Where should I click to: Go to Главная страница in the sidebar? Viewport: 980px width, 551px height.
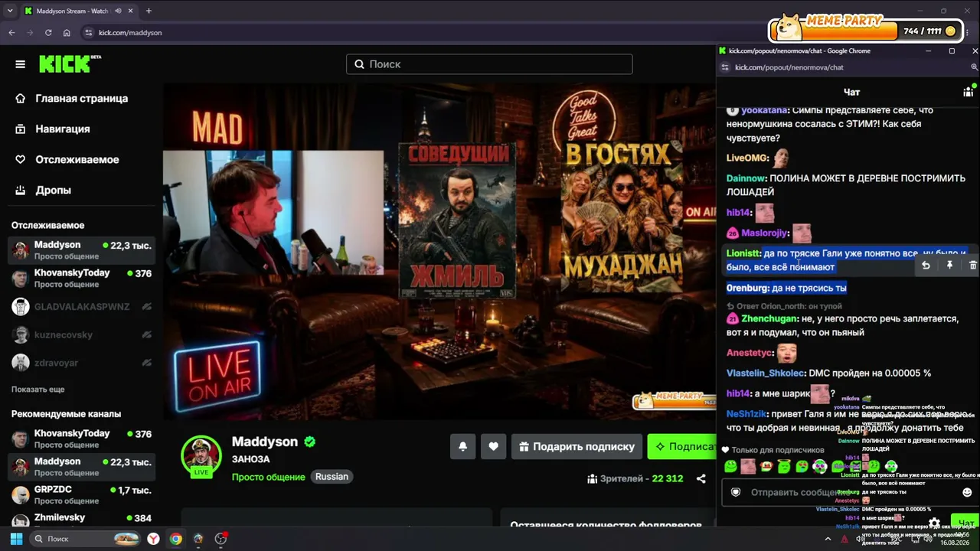[x=81, y=98]
